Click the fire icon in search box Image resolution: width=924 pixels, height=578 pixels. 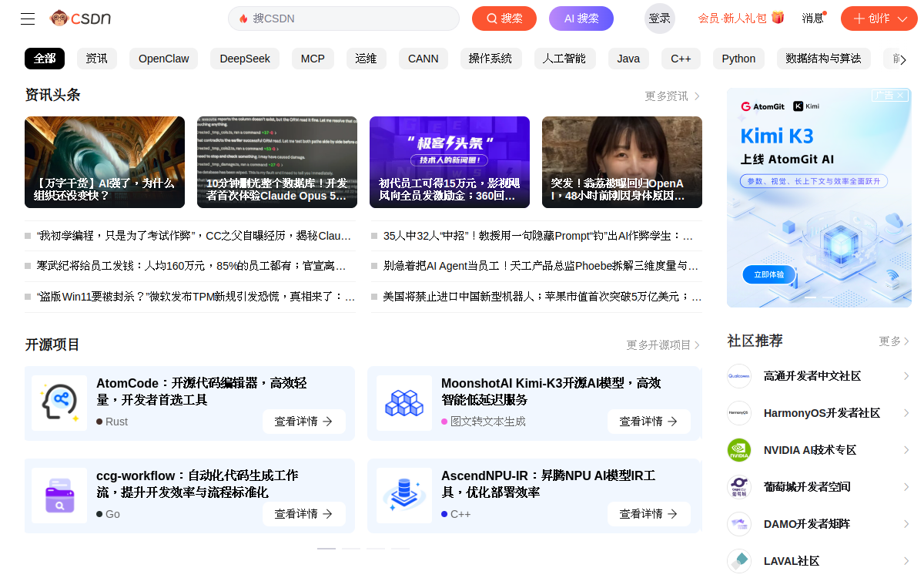[243, 18]
